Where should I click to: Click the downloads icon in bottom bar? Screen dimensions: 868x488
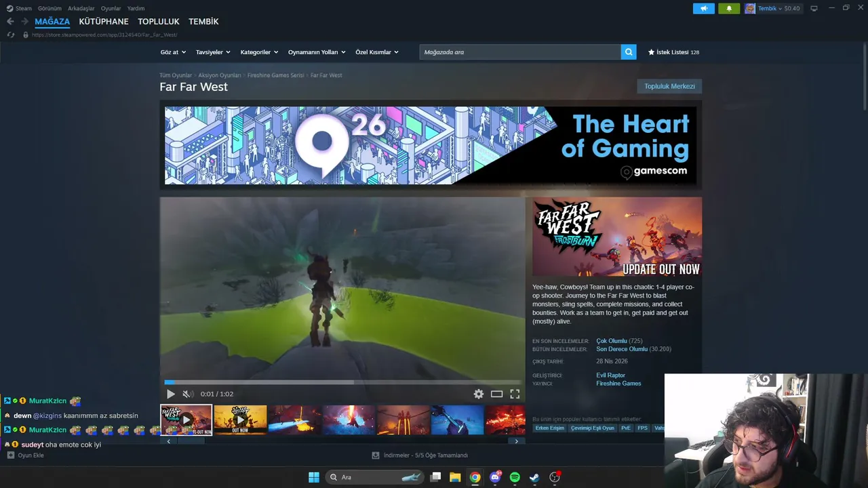coord(376,455)
